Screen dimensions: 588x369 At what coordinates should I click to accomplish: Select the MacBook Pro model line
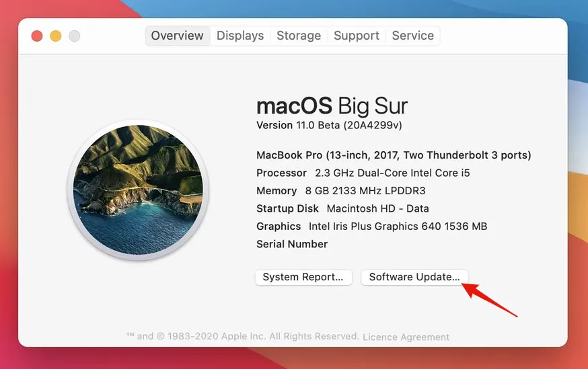[x=394, y=155]
